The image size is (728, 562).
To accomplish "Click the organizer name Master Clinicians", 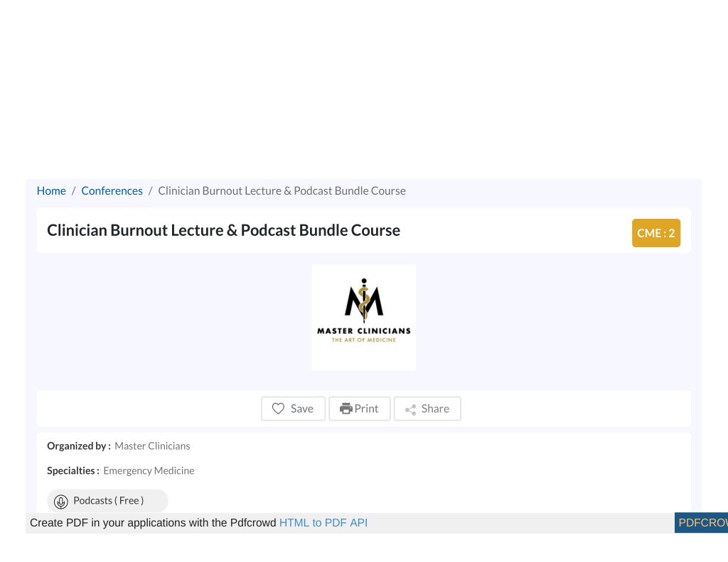I will coord(152,446).
